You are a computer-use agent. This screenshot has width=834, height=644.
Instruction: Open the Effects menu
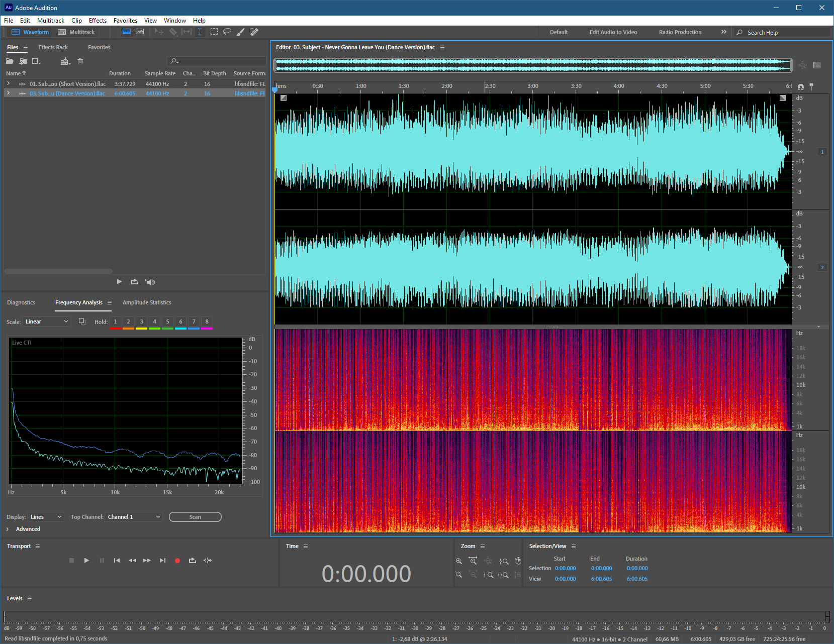tap(98, 21)
